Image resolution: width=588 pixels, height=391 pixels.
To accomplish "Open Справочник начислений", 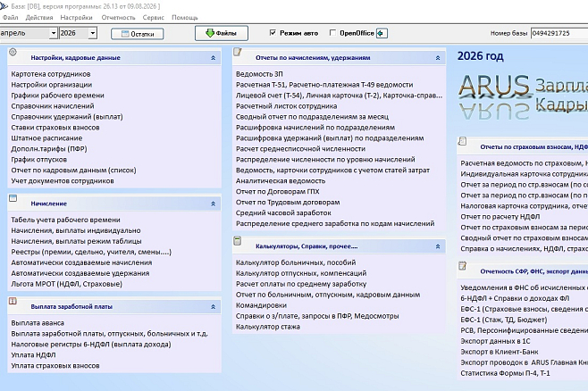I will [53, 106].
